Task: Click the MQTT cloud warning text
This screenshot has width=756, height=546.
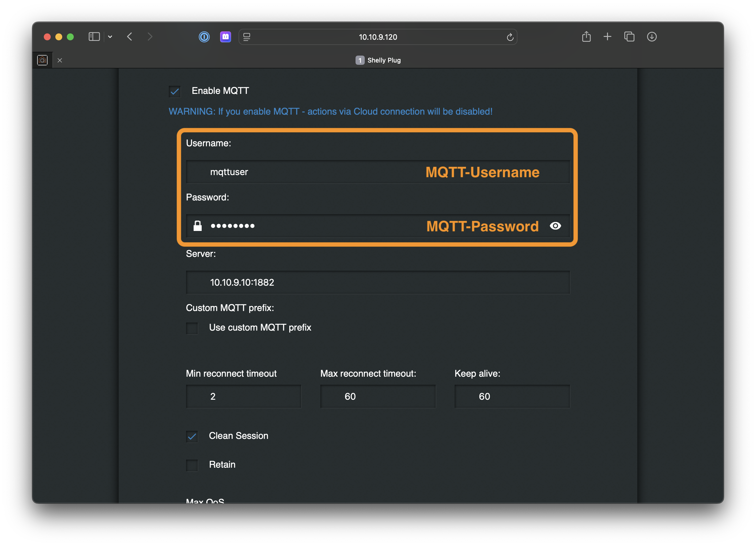Action: click(x=330, y=111)
